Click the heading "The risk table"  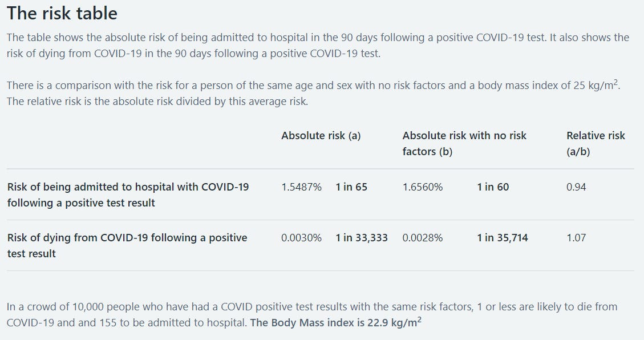tap(62, 14)
